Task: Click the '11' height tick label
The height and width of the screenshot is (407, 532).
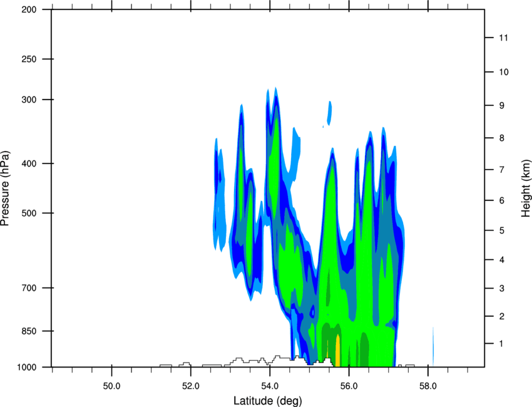Action: (x=503, y=38)
